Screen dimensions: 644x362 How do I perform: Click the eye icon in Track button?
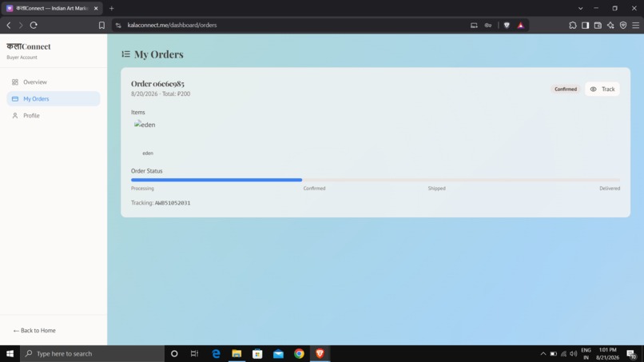pos(594,90)
